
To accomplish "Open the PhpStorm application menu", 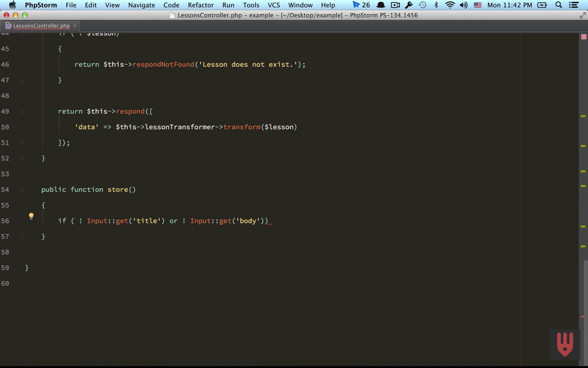I will [x=41, y=5].
